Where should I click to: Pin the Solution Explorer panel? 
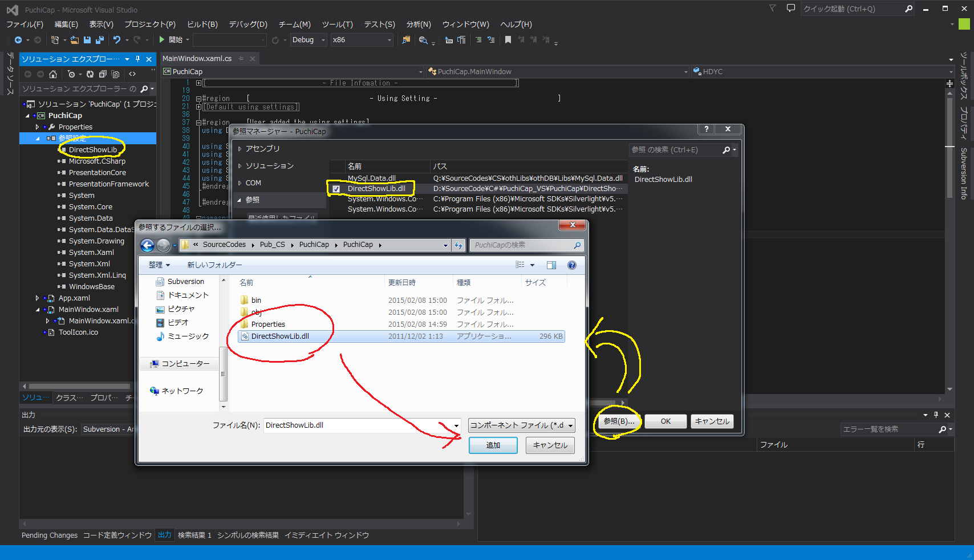(137, 59)
